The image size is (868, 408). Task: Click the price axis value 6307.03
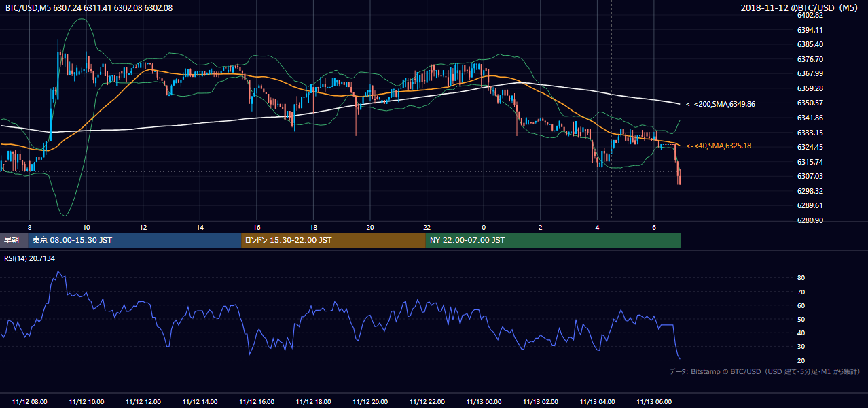810,176
